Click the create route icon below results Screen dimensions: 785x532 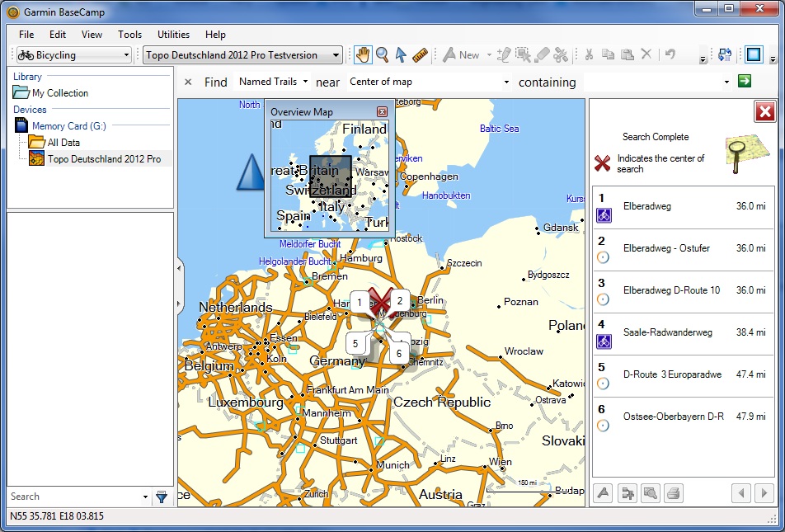604,493
